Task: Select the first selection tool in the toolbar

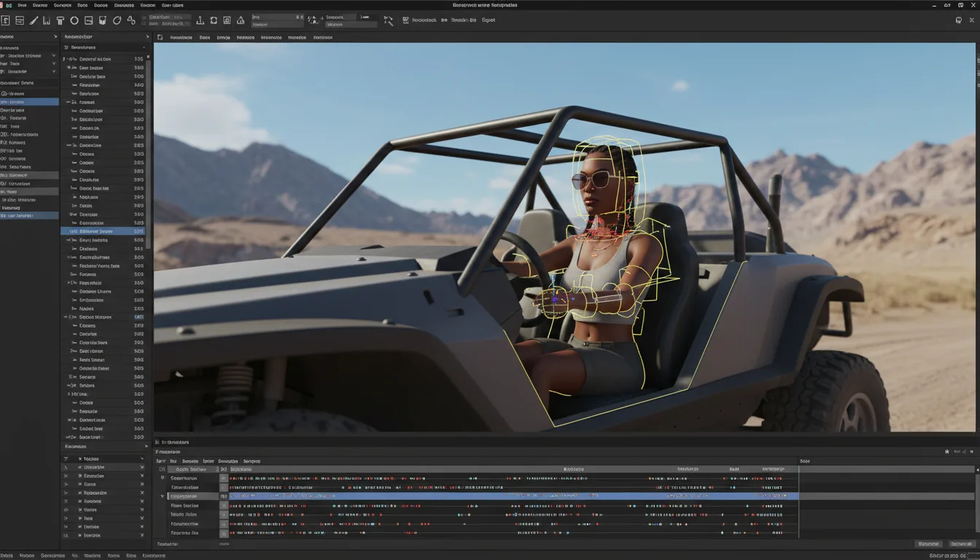Action: point(7,20)
